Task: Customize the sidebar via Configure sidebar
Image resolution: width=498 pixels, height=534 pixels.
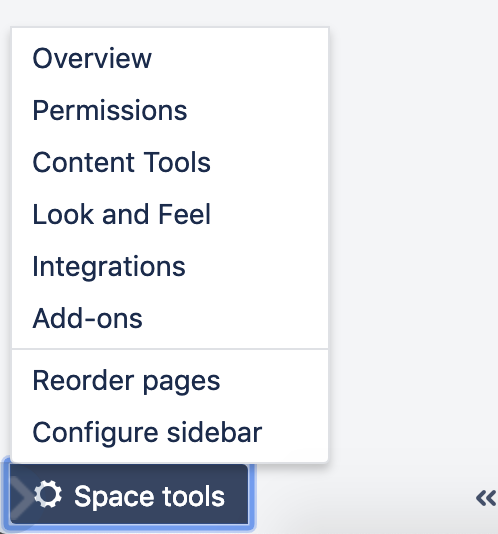Action: coord(170,433)
